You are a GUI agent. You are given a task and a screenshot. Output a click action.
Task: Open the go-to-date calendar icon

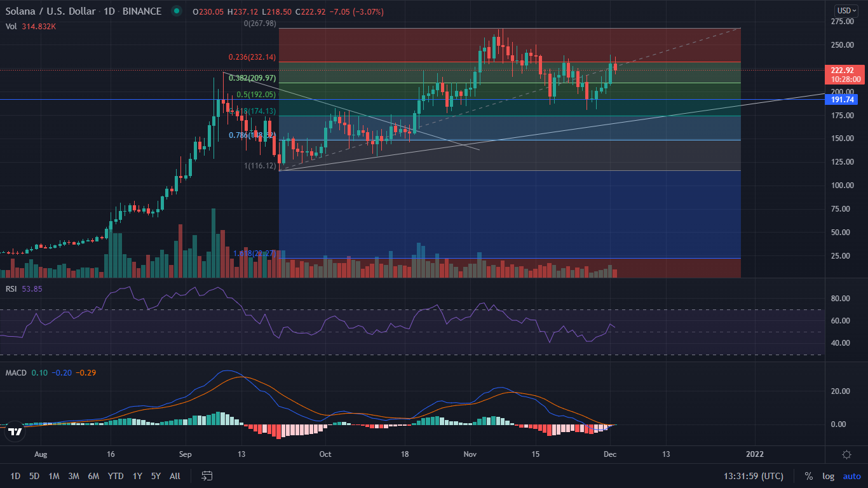(207, 475)
